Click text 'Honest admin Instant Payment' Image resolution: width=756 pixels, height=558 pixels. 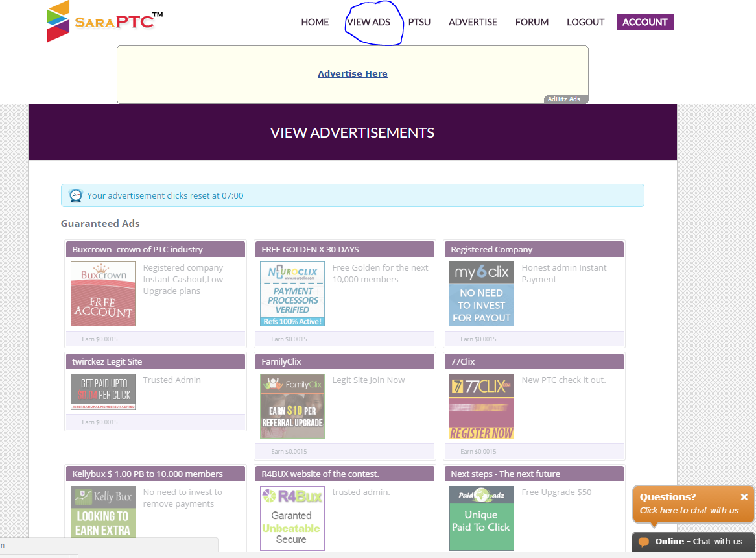point(564,273)
